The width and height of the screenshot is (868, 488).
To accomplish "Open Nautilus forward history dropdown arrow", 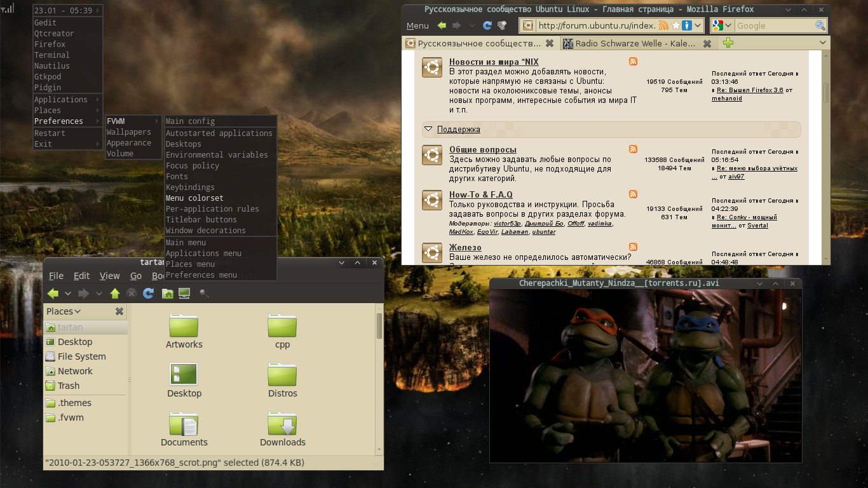I will click(98, 293).
